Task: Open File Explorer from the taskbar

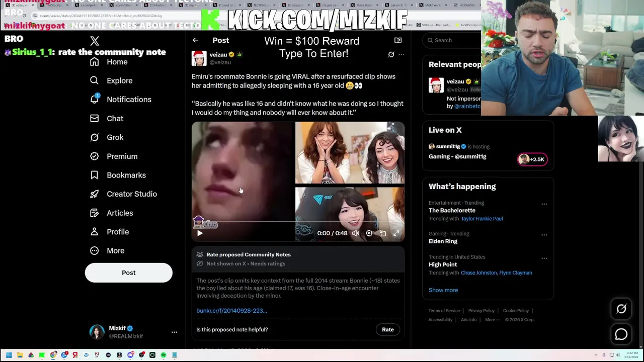Action: click(x=20, y=355)
